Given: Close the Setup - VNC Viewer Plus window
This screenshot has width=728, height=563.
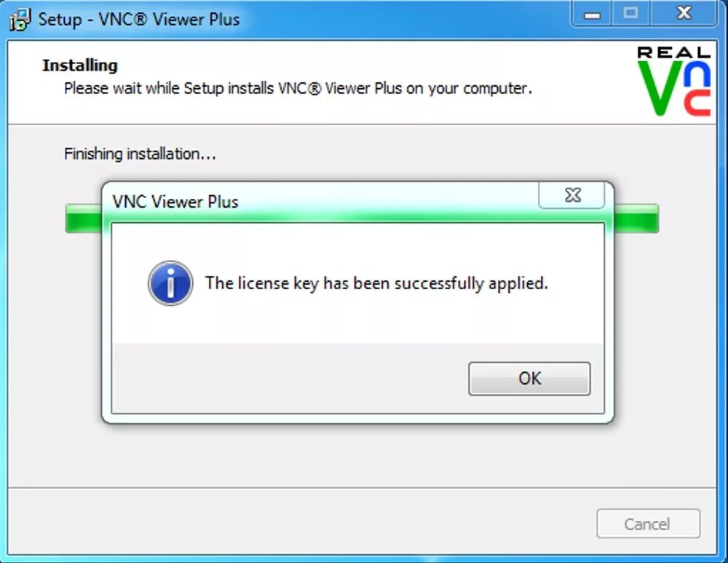Looking at the screenshot, I should [684, 14].
